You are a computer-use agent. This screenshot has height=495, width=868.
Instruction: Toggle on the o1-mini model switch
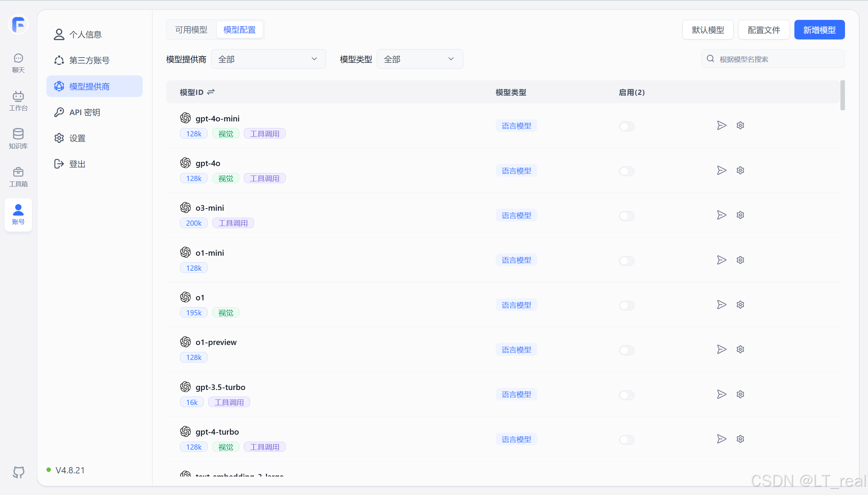[627, 261]
